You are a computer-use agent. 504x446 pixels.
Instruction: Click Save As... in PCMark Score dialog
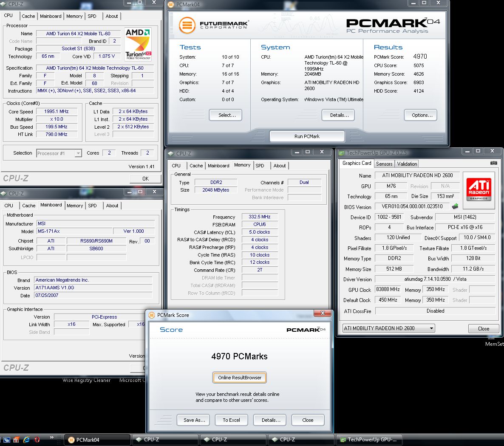(194, 420)
